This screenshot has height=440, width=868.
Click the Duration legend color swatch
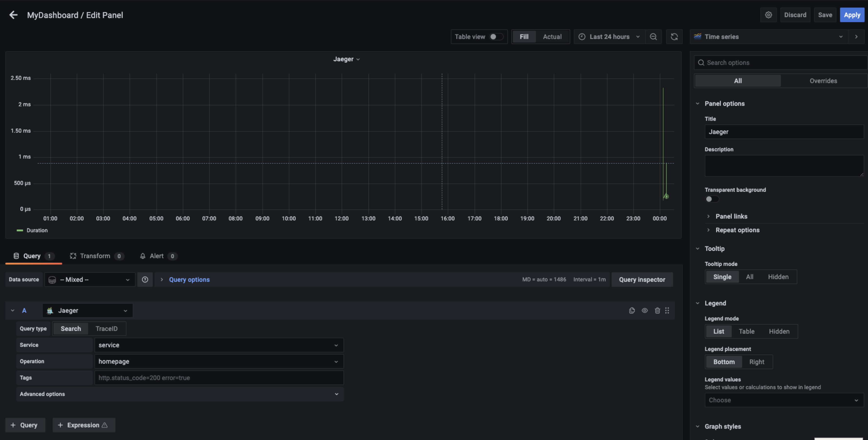click(20, 230)
